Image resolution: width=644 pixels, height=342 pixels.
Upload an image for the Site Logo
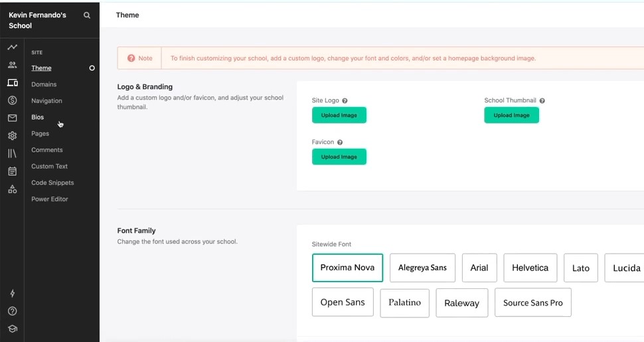[339, 115]
